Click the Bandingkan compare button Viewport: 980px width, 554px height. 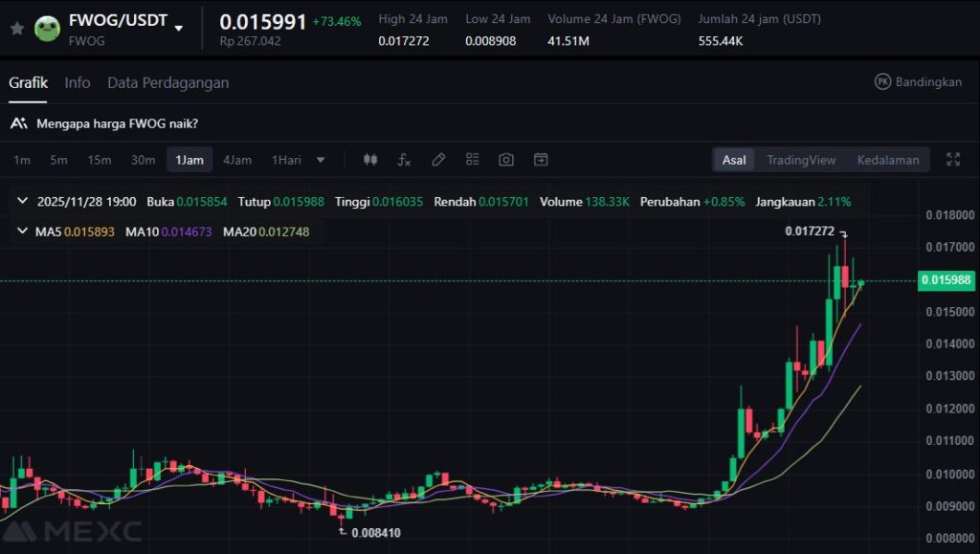coord(918,82)
